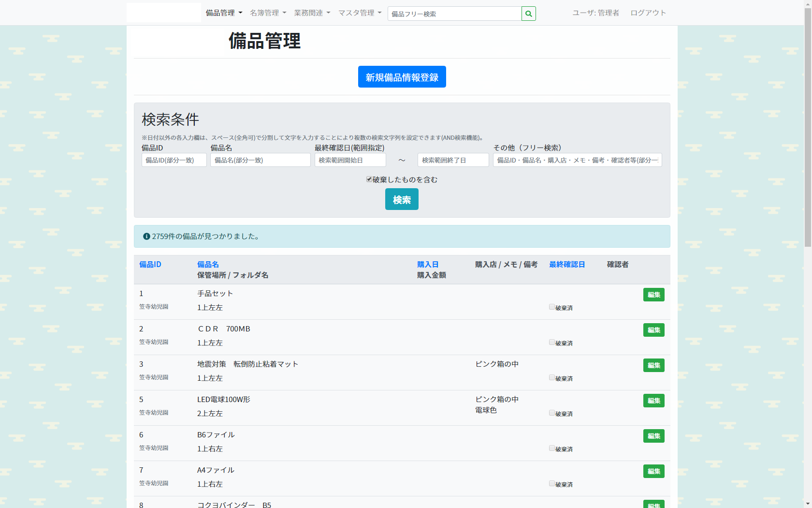Image resolution: width=812 pixels, height=508 pixels.
Task: Edit item 1 手品セット
Action: coord(654,295)
